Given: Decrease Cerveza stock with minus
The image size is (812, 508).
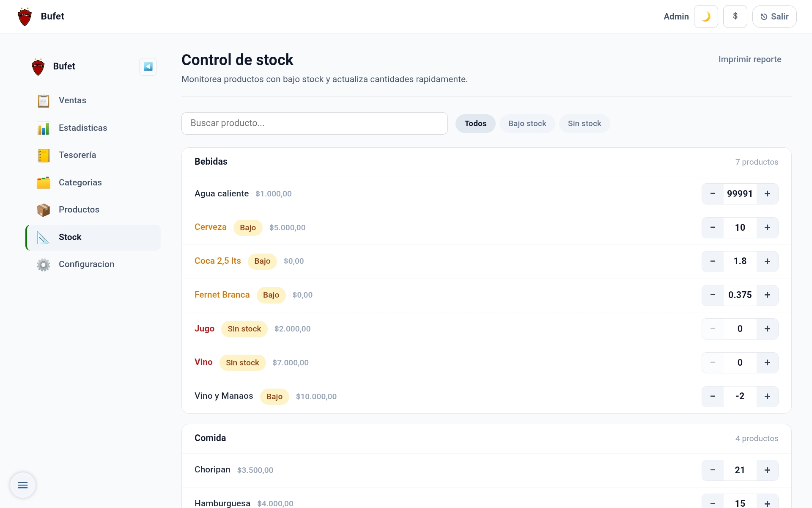Looking at the screenshot, I should [x=713, y=228].
